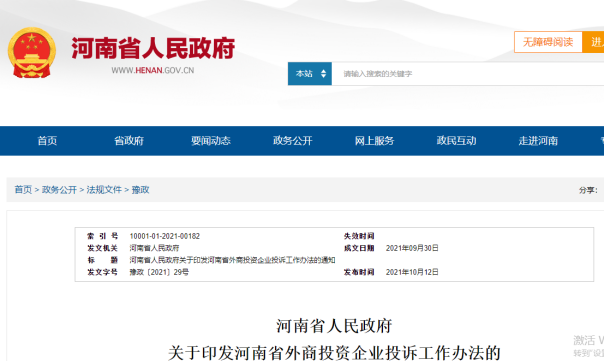604x361 pixels.
Task: Click the 首页 breadcrumb link
Action: click(23, 190)
